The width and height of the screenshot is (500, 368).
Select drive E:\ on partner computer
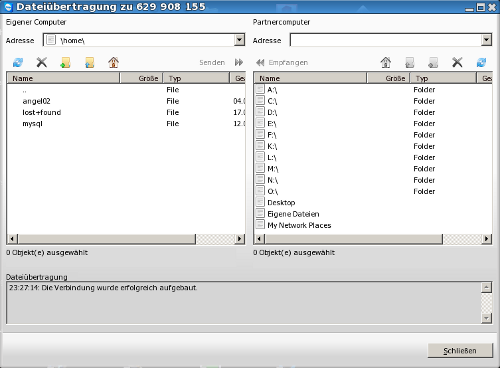point(373,124)
